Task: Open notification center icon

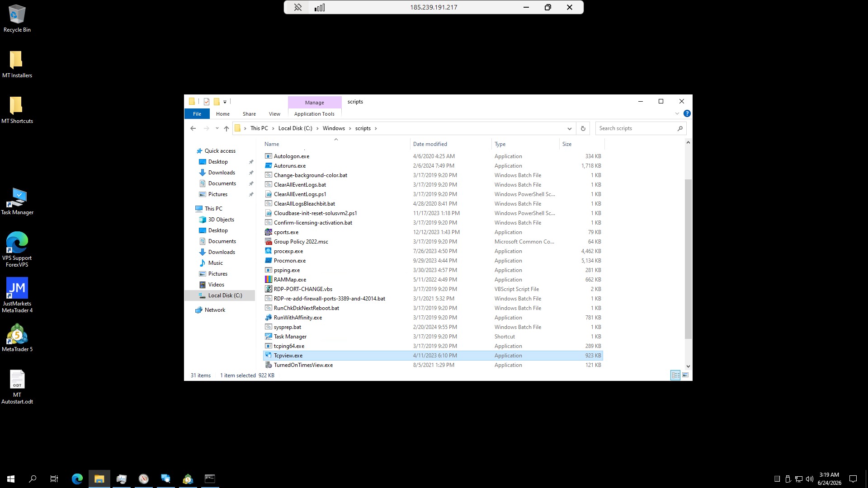Action: coord(853,479)
